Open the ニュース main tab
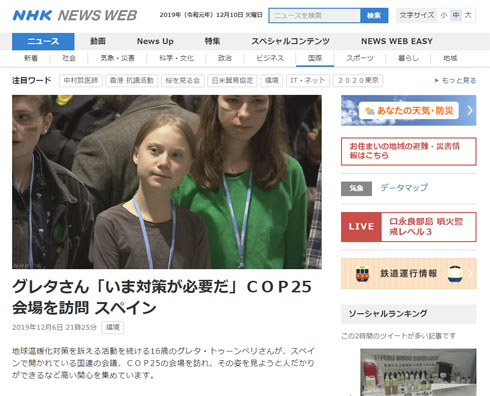Image resolution: width=490 pixels, height=396 pixels. [x=43, y=41]
